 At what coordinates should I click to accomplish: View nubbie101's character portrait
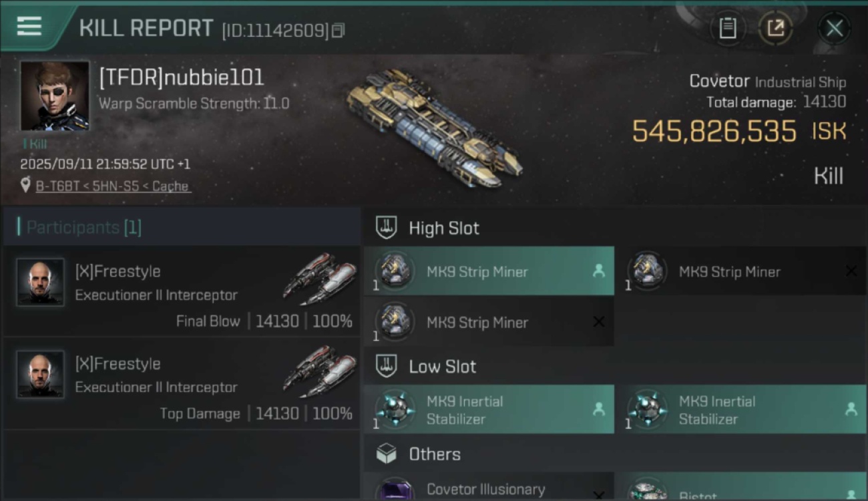click(x=55, y=96)
